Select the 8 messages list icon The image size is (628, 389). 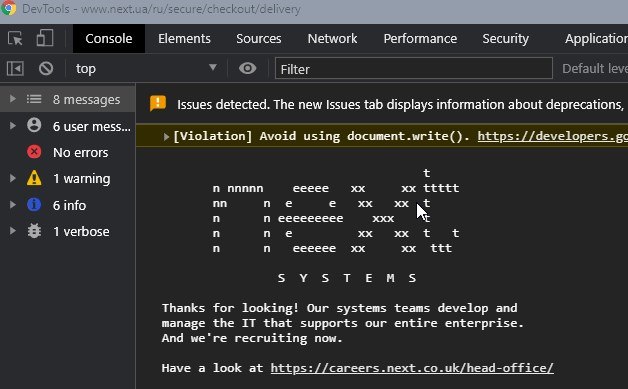(x=34, y=99)
